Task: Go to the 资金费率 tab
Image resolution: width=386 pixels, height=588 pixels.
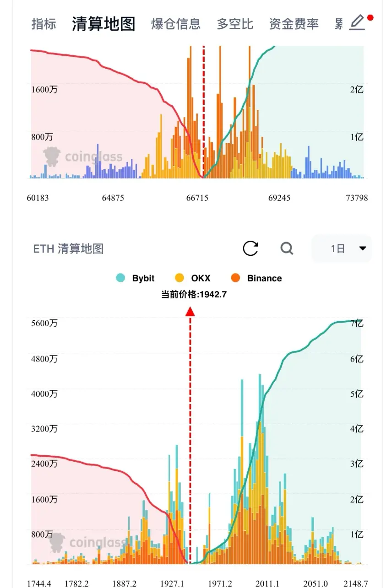Action: 294,24
